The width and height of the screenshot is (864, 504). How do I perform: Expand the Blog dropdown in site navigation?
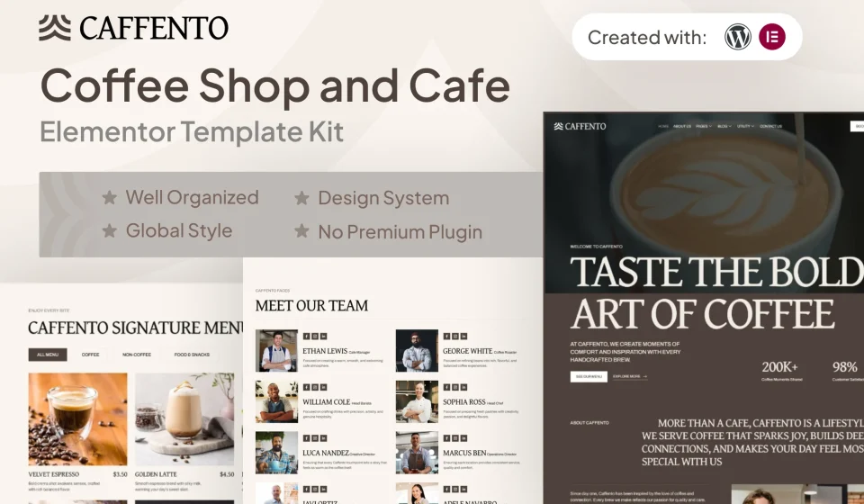click(x=724, y=126)
